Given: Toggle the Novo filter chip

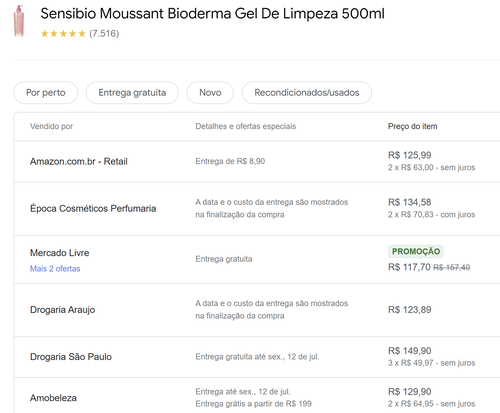Looking at the screenshot, I should tap(210, 93).
